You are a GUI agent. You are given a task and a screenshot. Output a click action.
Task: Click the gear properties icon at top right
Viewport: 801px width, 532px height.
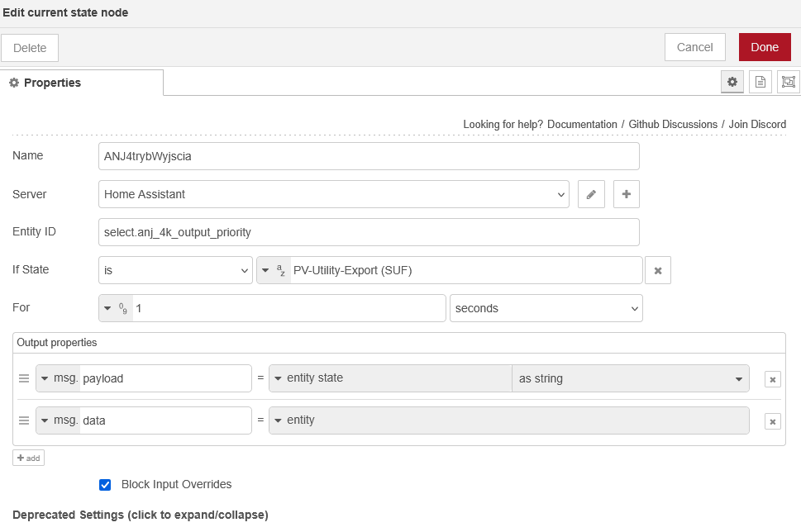coord(732,82)
